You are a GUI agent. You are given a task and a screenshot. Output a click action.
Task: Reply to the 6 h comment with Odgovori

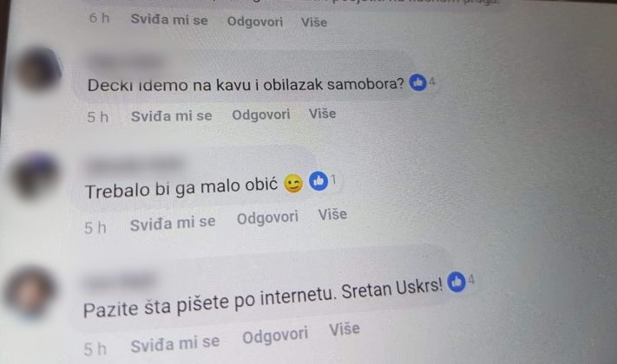pos(255,21)
